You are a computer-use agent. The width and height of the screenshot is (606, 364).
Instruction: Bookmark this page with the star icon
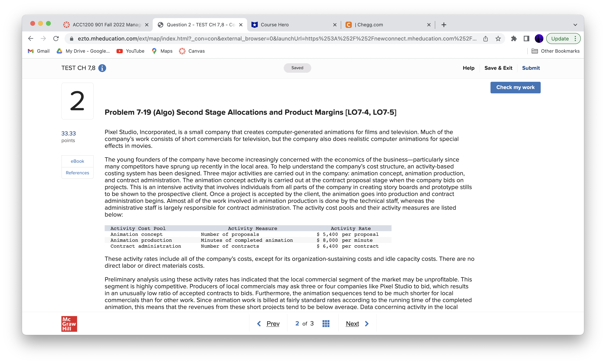pos(498,39)
